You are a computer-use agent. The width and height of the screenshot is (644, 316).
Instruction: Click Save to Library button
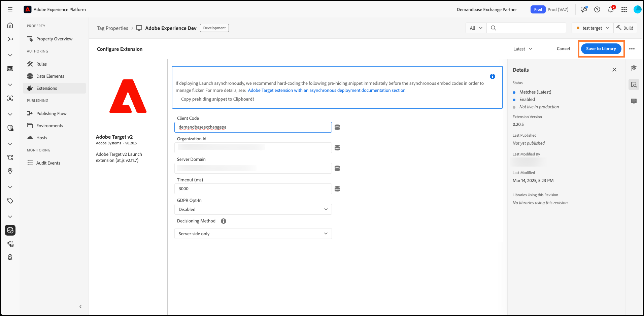pyautogui.click(x=601, y=49)
